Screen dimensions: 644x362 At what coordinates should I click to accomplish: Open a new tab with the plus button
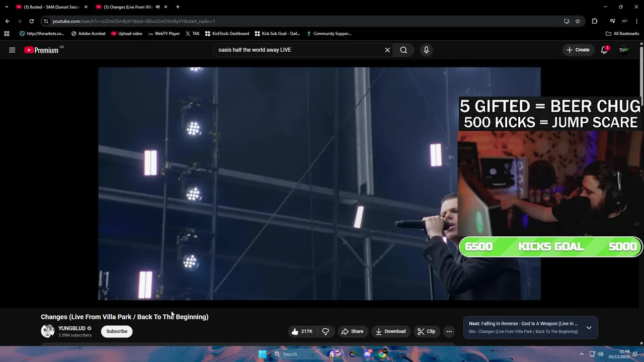point(178,7)
